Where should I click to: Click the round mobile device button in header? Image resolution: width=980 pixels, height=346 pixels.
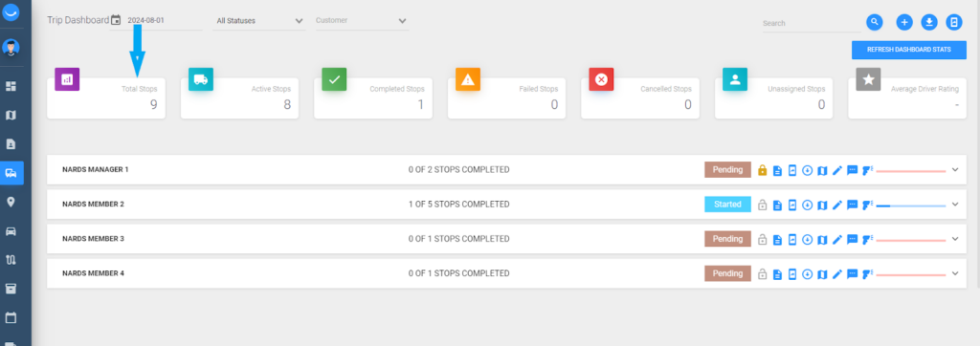pyautogui.click(x=954, y=23)
